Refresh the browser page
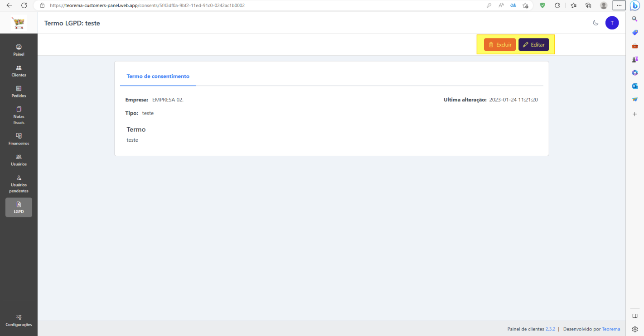The image size is (644, 336). tap(24, 5)
